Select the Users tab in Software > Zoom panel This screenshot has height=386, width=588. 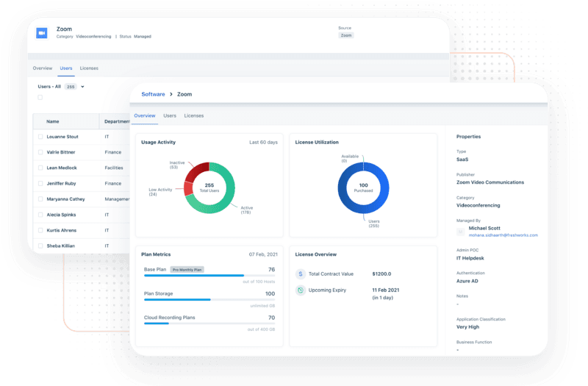tap(170, 116)
